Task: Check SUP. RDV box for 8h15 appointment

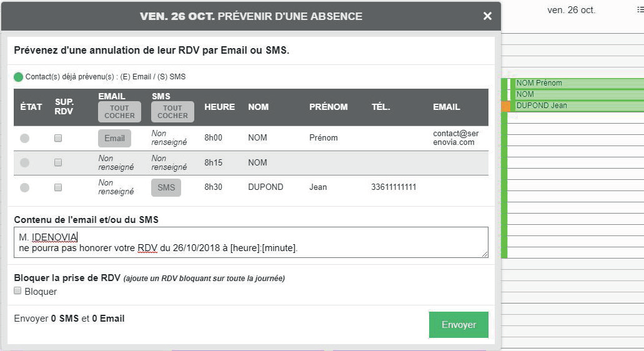Action: coord(58,162)
